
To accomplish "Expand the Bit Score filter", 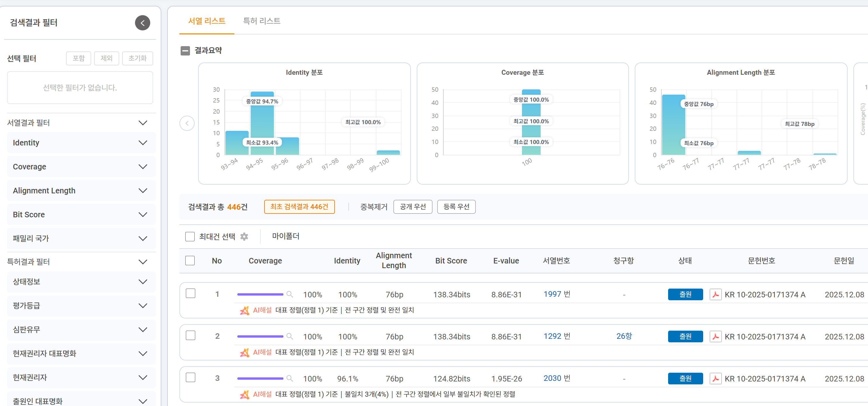I will tap(81, 214).
